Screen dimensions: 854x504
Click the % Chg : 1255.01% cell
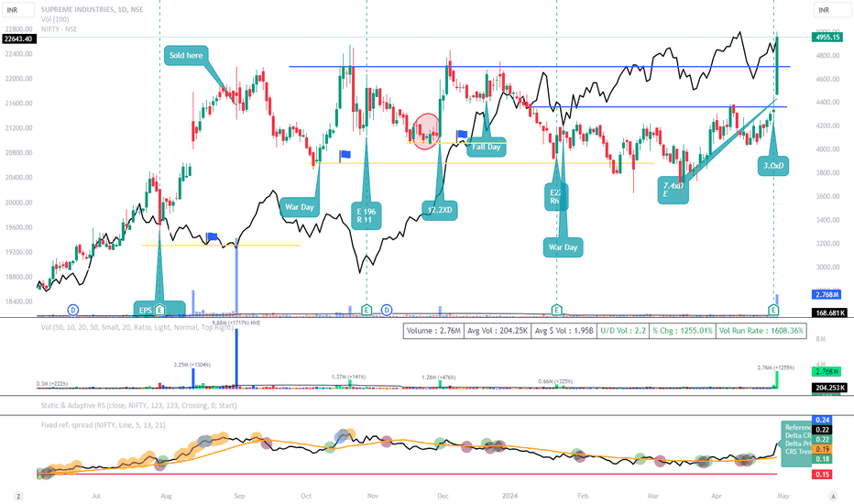683,331
